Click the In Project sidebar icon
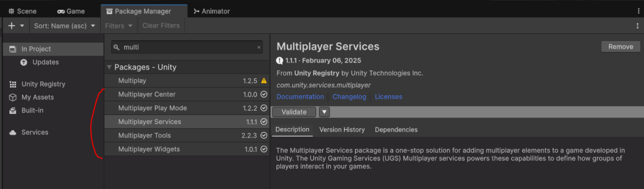This screenshot has height=189, width=644. (13, 49)
